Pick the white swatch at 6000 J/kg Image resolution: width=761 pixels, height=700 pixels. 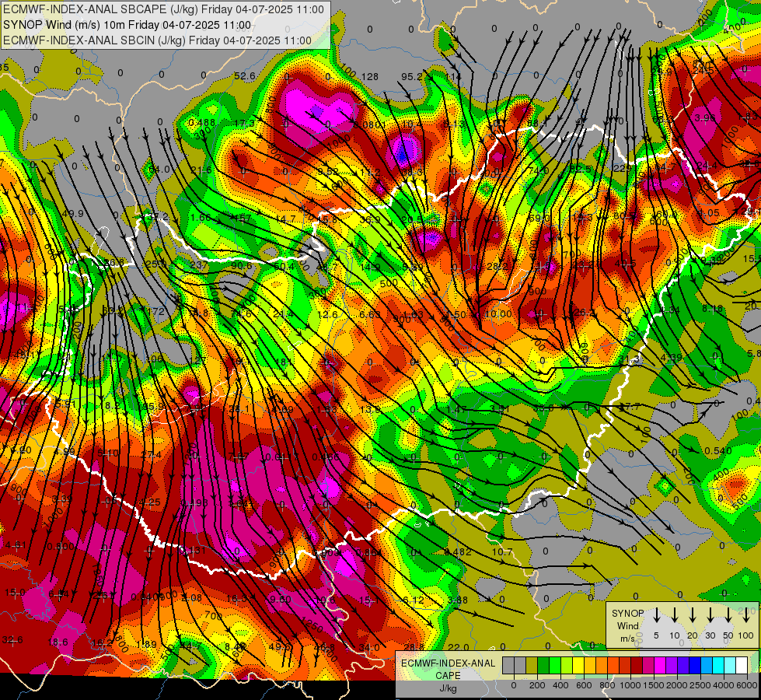[742, 665]
